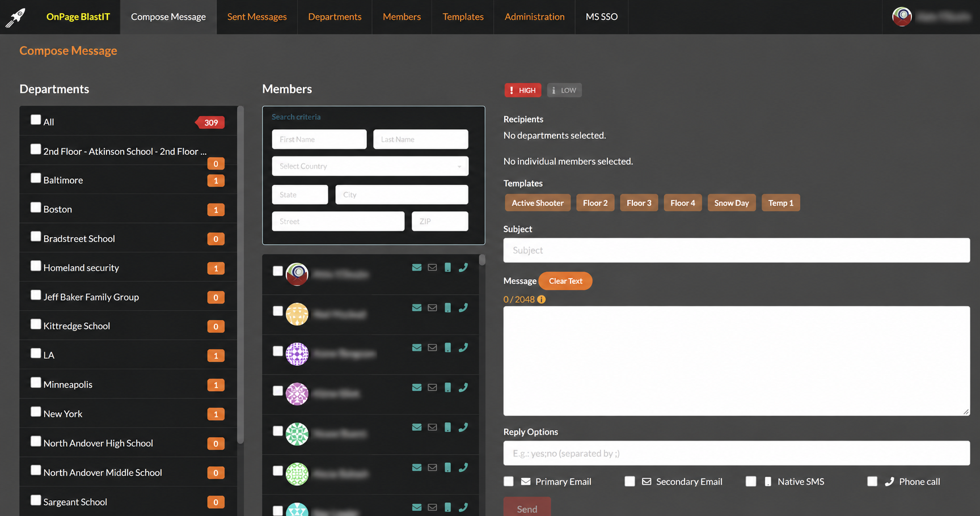Open the Sent Messages tab

(257, 17)
